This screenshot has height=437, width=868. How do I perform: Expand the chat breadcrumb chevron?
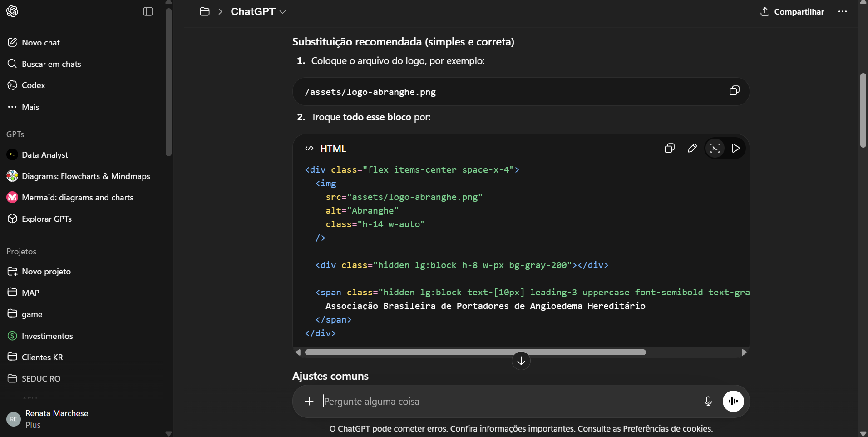pyautogui.click(x=221, y=12)
